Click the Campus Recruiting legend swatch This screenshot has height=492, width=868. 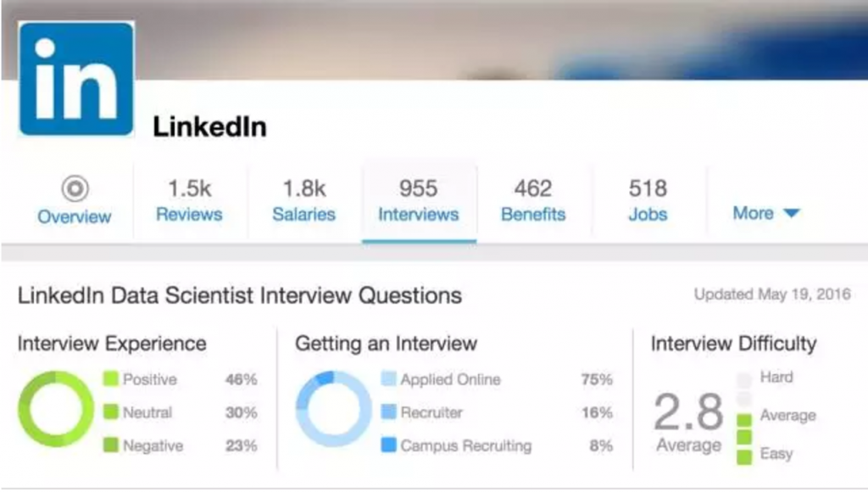coord(388,444)
